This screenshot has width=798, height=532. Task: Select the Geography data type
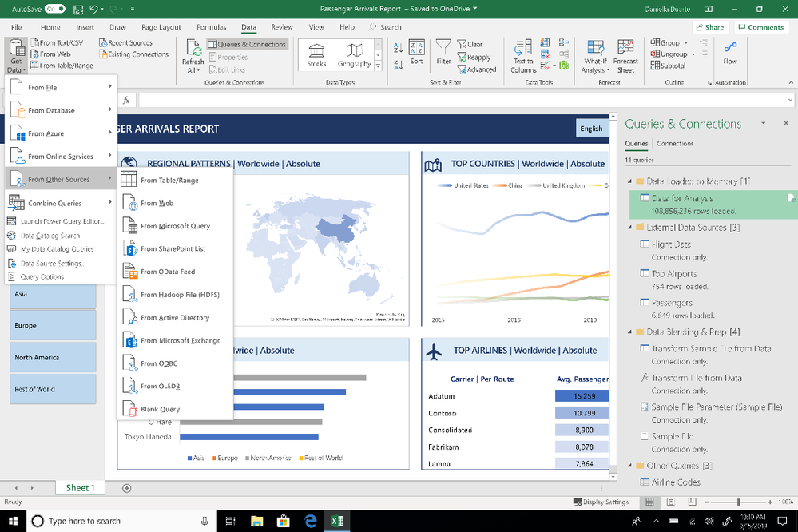click(354, 55)
